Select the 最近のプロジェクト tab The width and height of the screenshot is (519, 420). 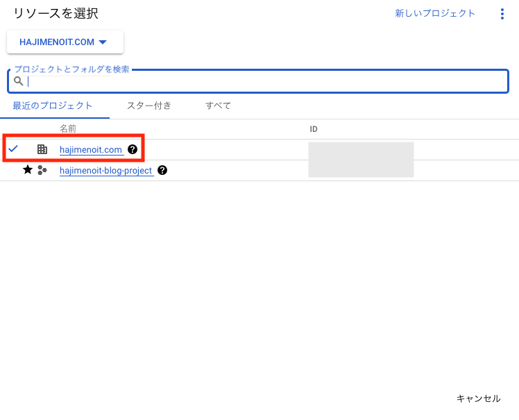click(x=52, y=106)
